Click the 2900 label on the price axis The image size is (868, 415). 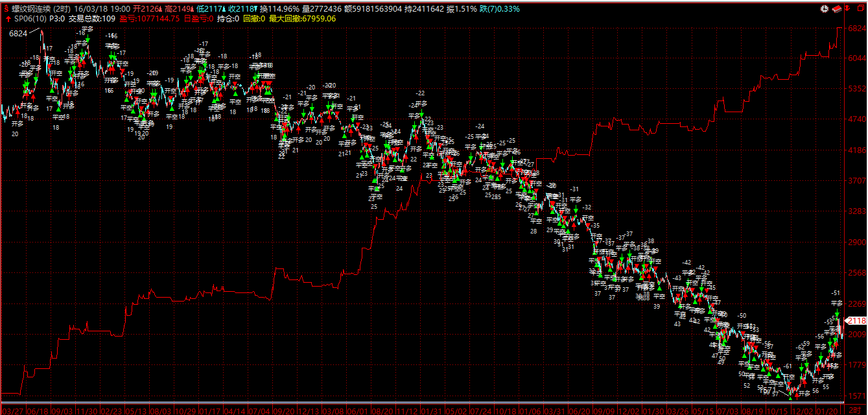[856, 242]
